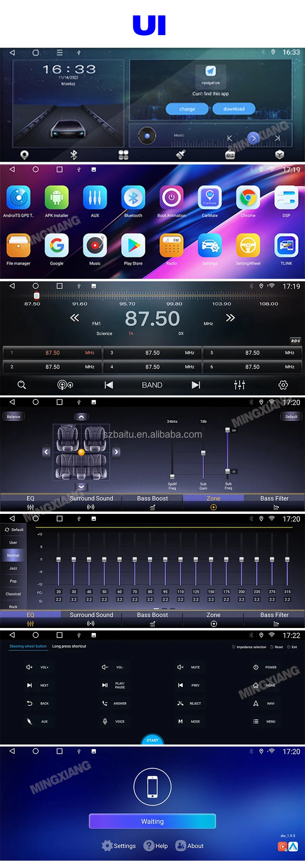The width and height of the screenshot is (305, 868).
Task: Click the seek backward double-chevron on the radio
Action: pos(75,318)
